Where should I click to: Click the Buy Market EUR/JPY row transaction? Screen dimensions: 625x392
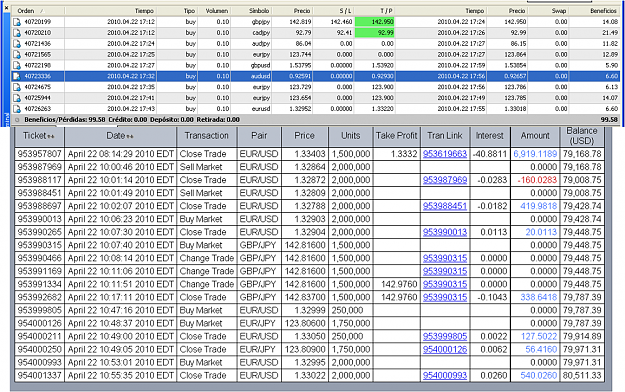pos(200,323)
